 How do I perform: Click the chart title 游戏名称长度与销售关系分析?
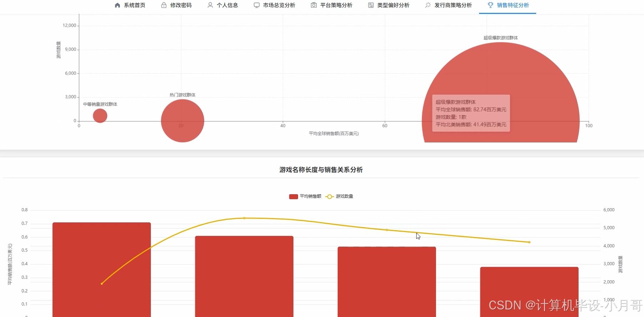coord(321,170)
